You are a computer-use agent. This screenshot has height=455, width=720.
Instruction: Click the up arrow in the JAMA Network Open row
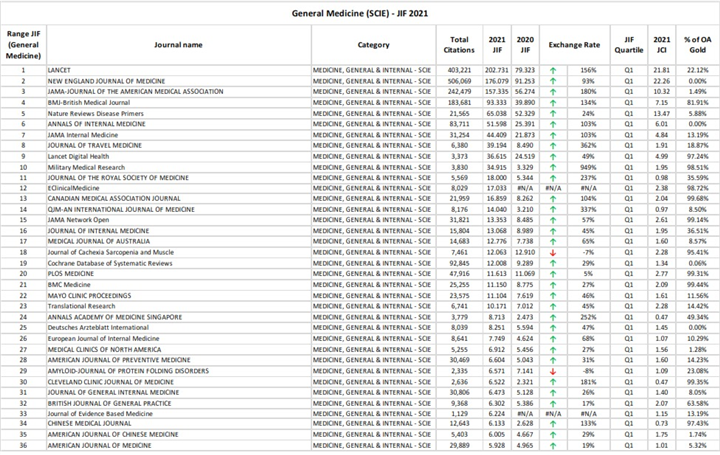[x=553, y=220]
